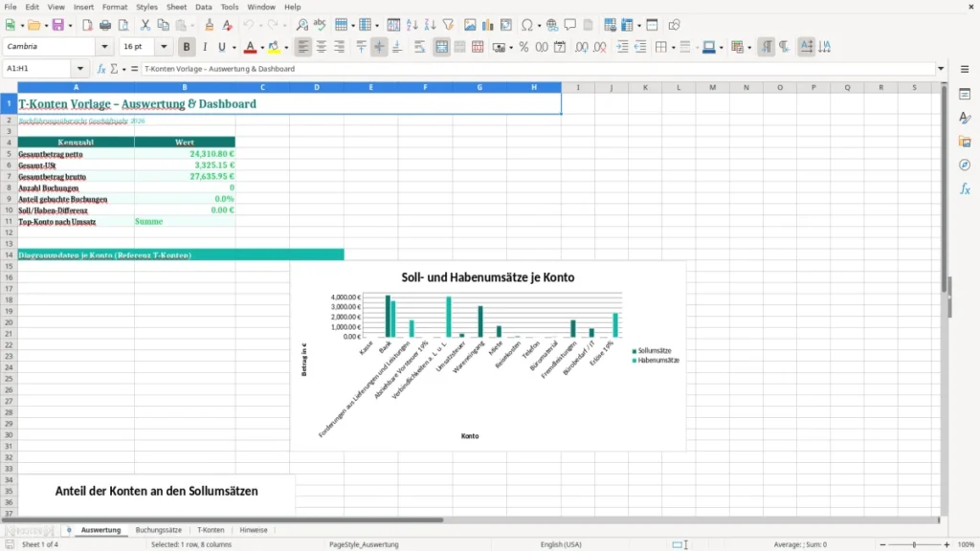Apply the red font color
The image size is (980, 551).
point(250,47)
